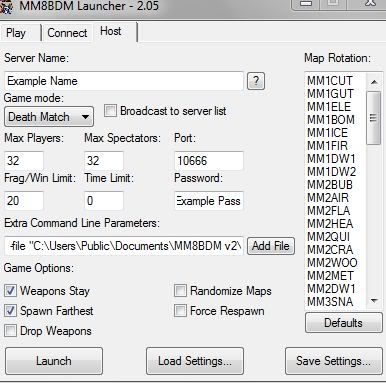
Task: Click the Add File button
Action: click(271, 246)
